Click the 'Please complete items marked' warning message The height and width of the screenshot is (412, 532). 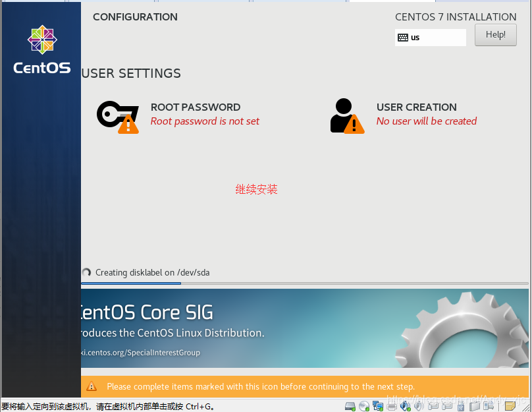(x=261, y=386)
